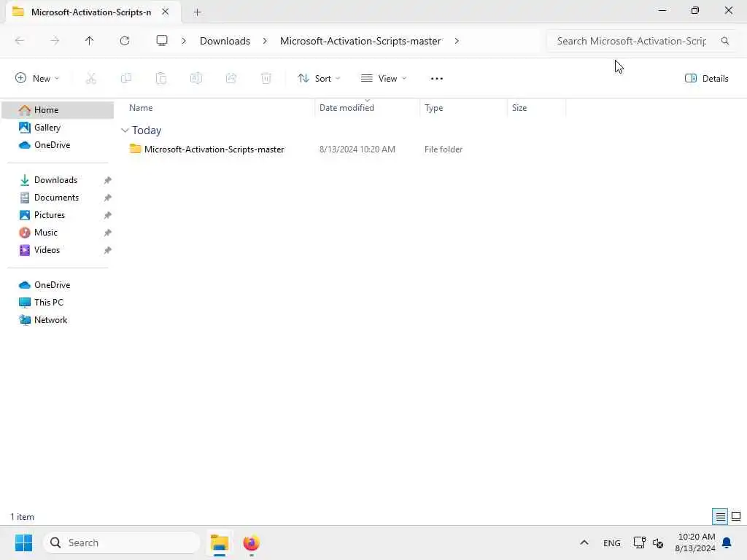Click Downloads in the address breadcrumb
Viewport: 747px width, 560px height.
coord(225,41)
